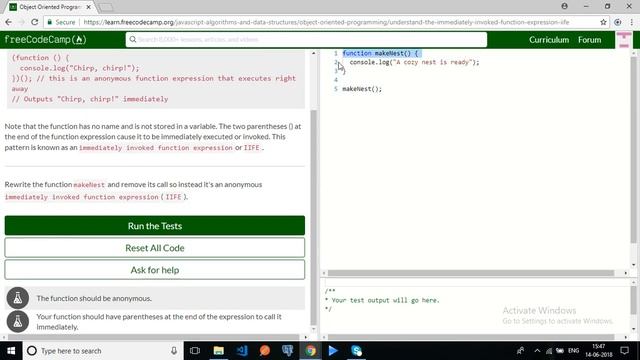Open Skype from the taskbar
Screen dimensions: 640x360
356,351
